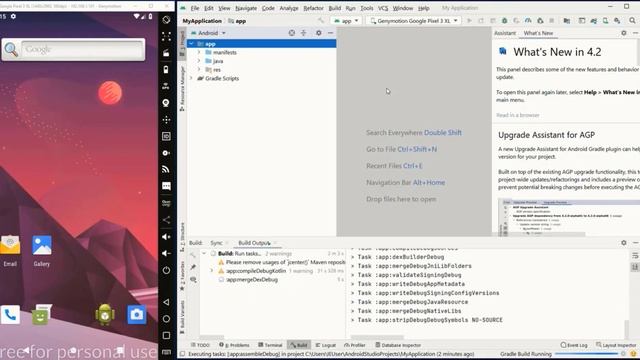Expand the java folder
This screenshot has width=640, height=360.
tap(199, 61)
